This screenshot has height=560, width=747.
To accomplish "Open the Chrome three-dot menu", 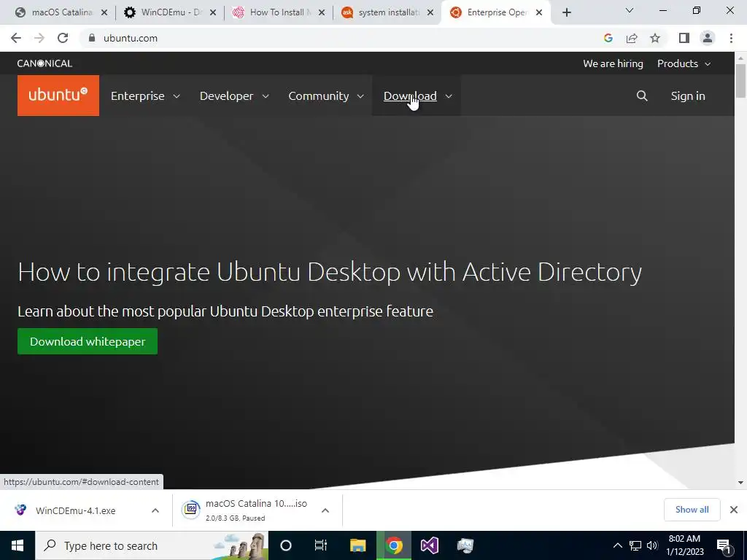I will coord(731,38).
